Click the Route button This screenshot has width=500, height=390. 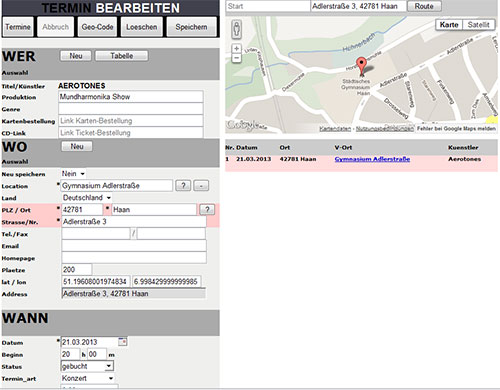pos(424,6)
